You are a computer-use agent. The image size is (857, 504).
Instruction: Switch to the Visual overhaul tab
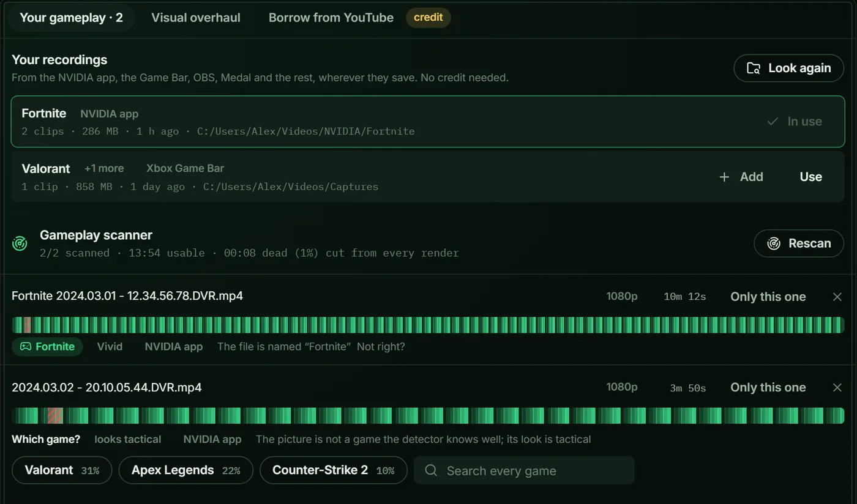coord(196,18)
